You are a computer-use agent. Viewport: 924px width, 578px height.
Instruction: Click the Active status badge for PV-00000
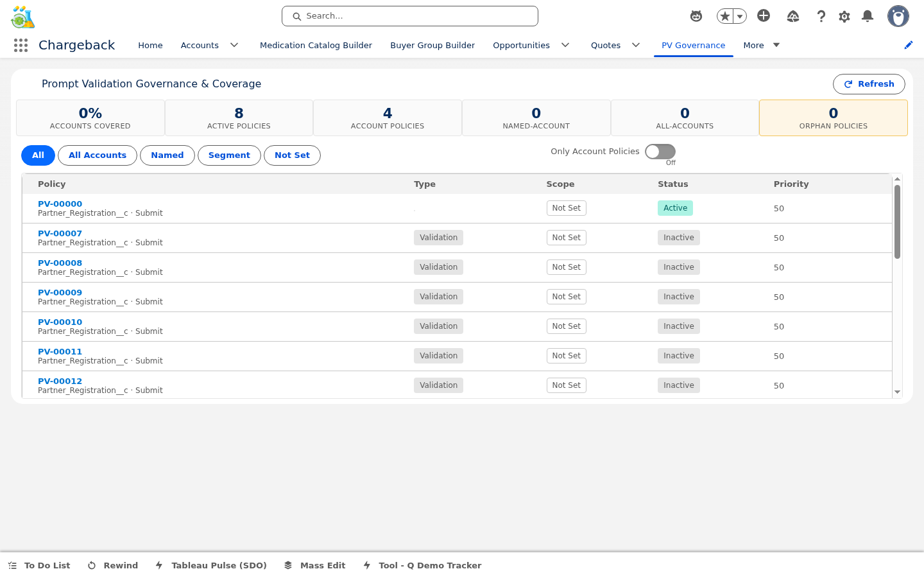(675, 208)
